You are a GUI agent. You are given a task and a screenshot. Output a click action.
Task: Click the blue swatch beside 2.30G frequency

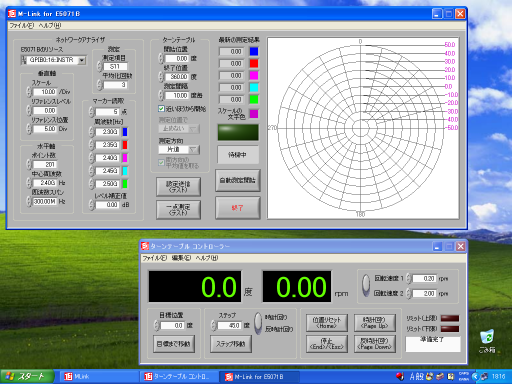125,132
